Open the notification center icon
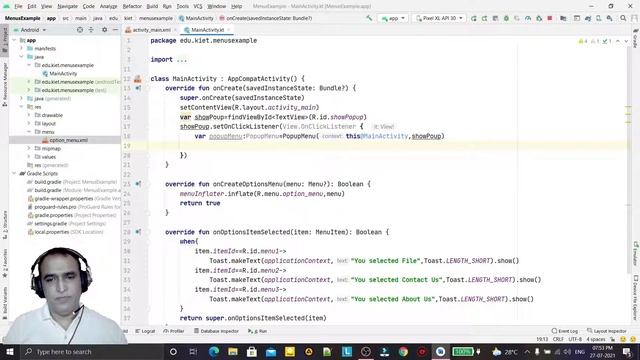Screen dimensions: 640x360 pos(627,351)
